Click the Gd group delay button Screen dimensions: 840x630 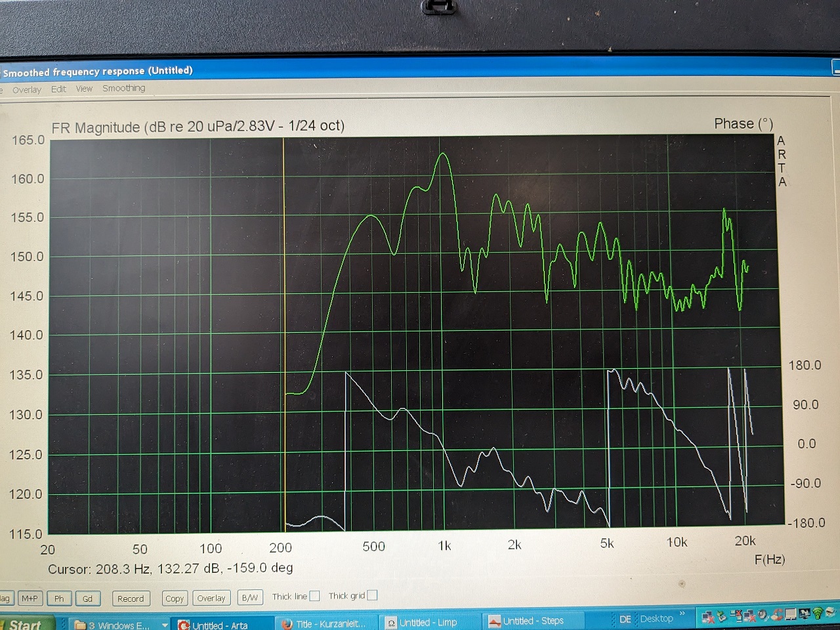(87, 598)
